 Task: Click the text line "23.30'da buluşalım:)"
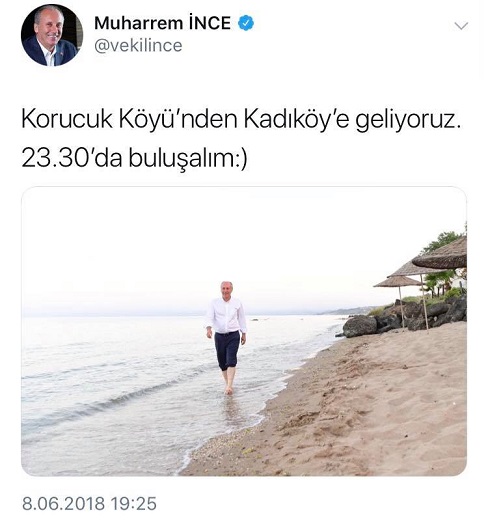click(134, 158)
